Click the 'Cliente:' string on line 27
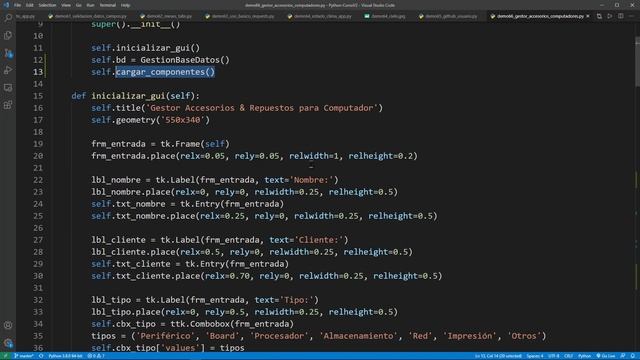 click(319, 240)
